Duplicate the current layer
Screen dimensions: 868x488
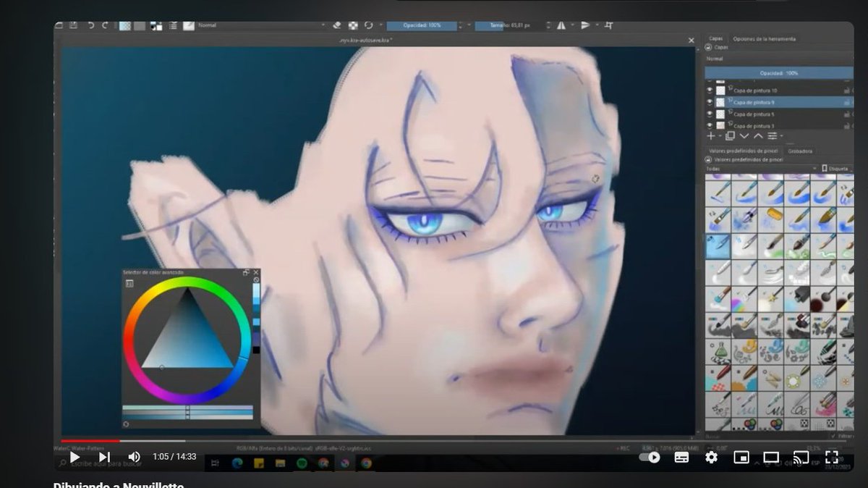730,136
